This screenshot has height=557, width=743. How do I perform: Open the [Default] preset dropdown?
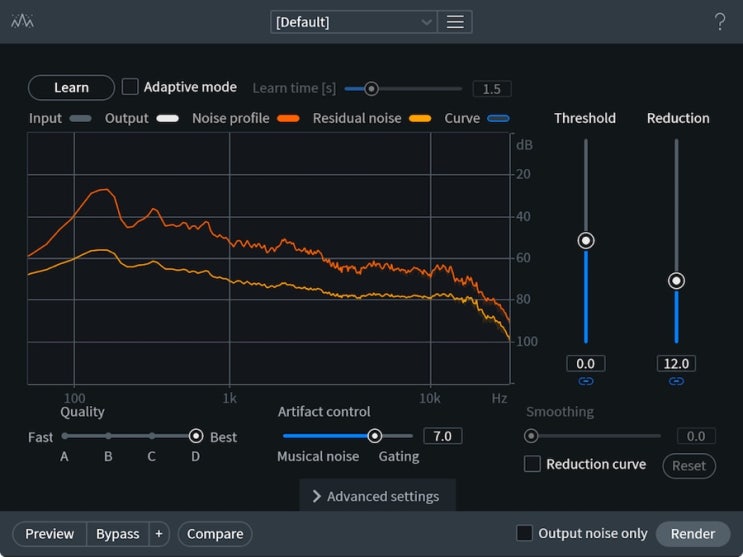pyautogui.click(x=353, y=22)
